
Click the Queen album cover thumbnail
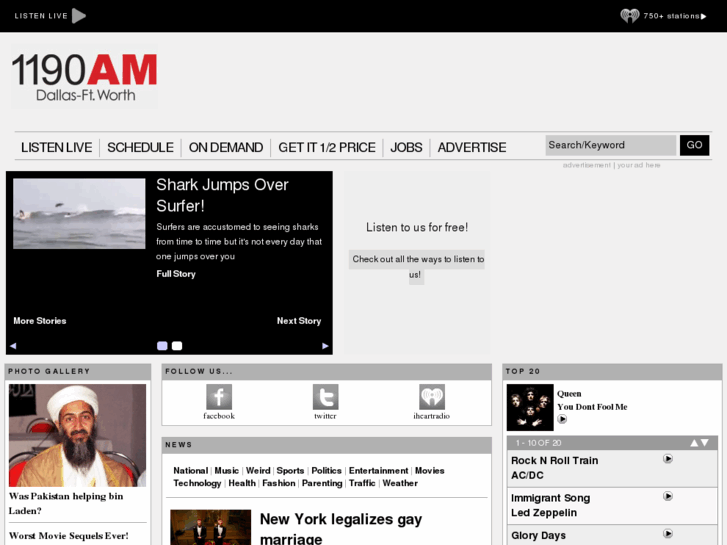point(530,407)
